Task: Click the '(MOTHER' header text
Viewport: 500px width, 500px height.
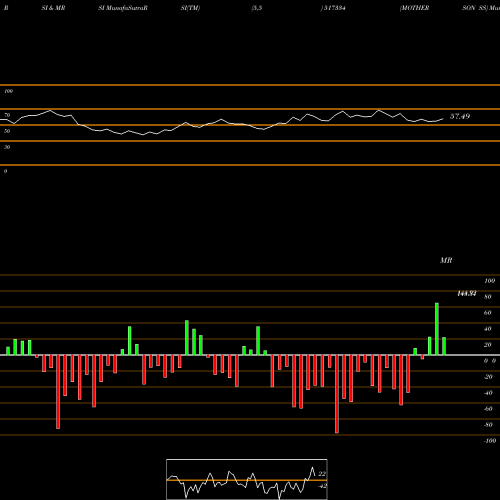Action: 414,8
